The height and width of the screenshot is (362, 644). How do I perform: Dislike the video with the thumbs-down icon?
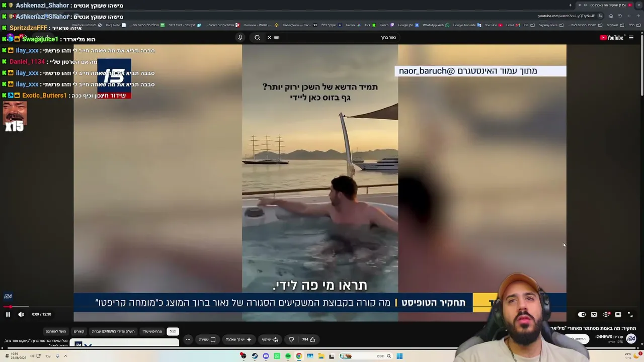(291, 339)
